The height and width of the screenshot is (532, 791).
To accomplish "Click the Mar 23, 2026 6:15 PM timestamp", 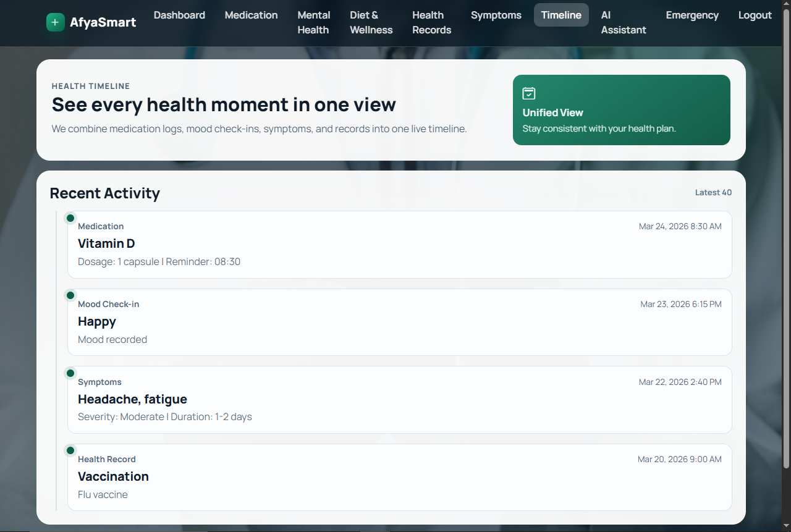I will click(681, 304).
